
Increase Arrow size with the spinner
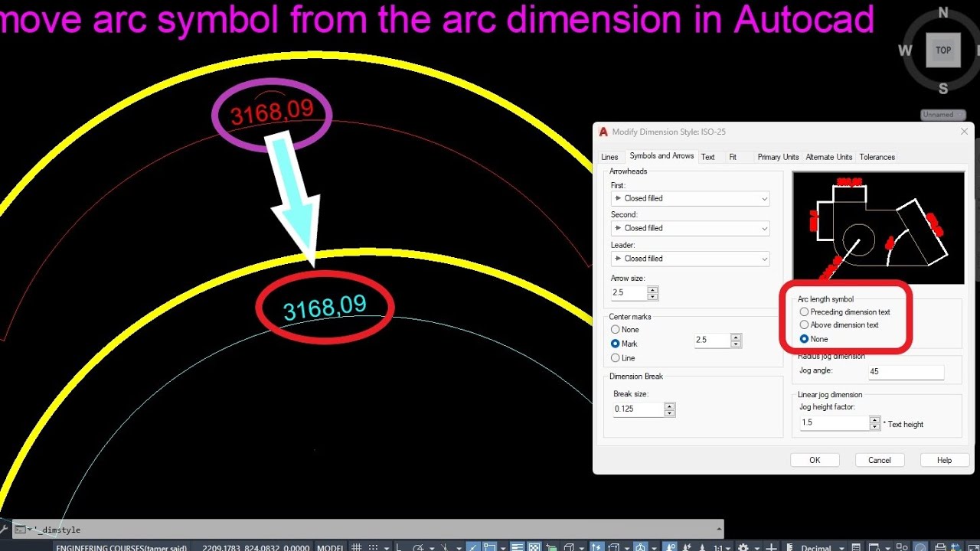652,289
